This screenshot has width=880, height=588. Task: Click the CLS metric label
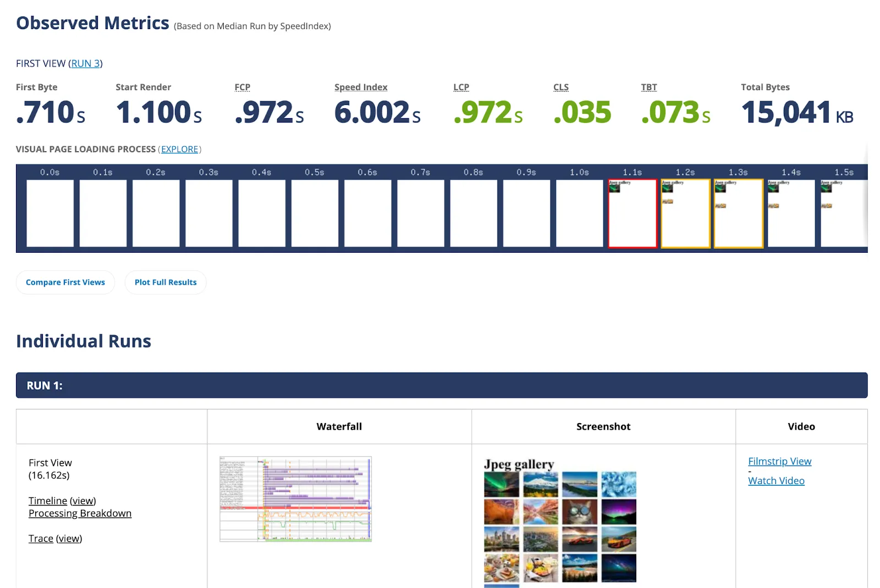(x=561, y=87)
